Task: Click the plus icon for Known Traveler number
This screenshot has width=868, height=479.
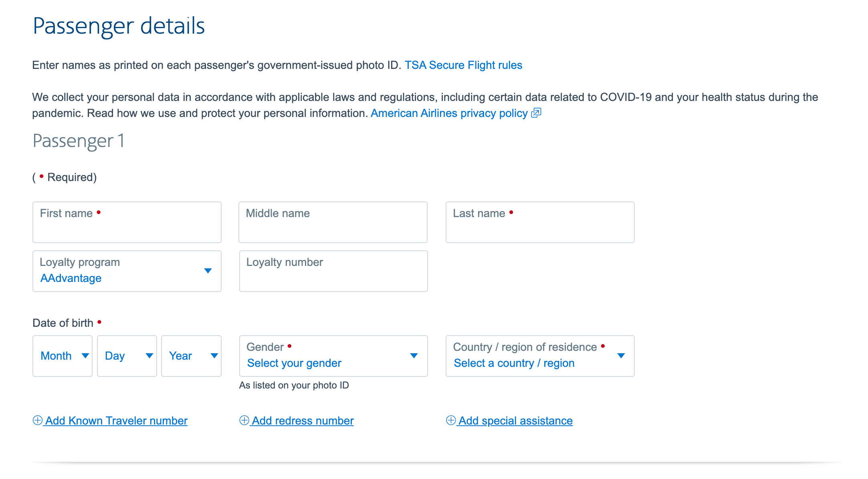Action: [x=38, y=420]
